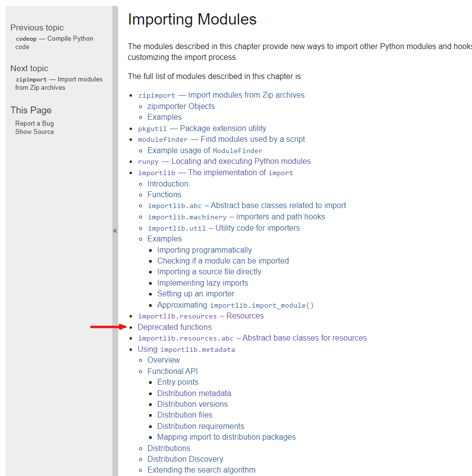The width and height of the screenshot is (472, 476).
Task: Open pkgutil — Package extension utility
Action: 202,129
